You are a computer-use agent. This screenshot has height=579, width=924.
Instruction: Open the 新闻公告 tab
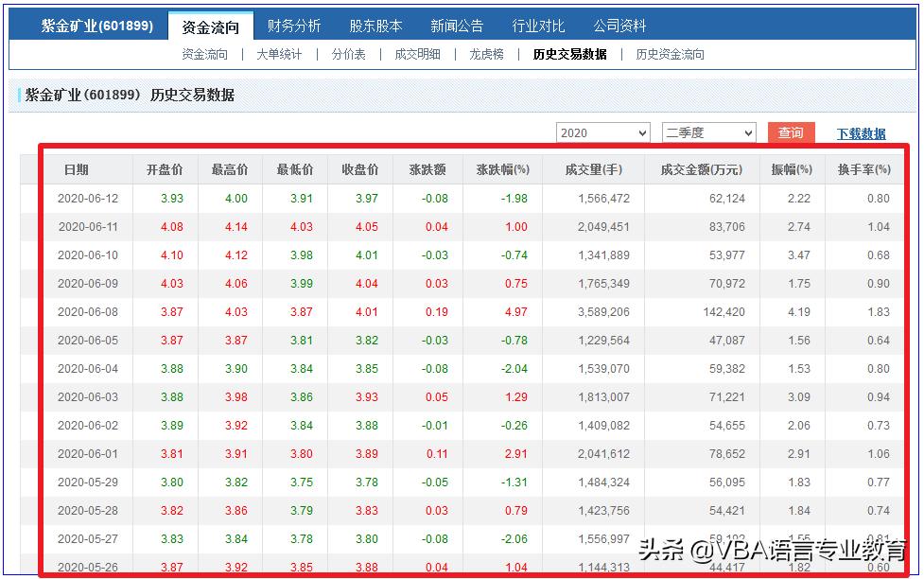(457, 26)
